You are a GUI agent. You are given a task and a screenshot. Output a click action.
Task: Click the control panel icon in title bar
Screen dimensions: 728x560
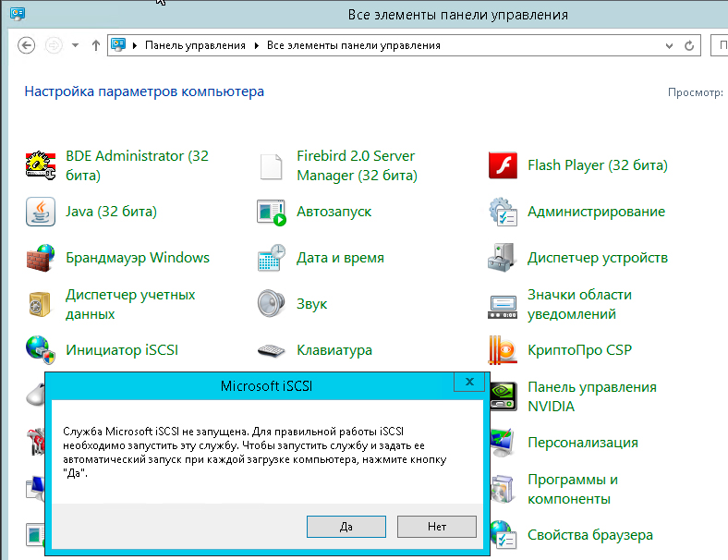point(18,14)
